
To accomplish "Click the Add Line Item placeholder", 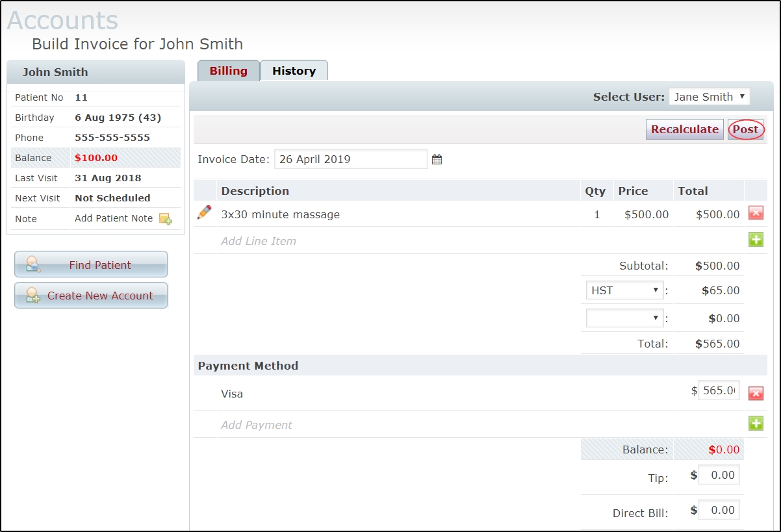I will [259, 241].
